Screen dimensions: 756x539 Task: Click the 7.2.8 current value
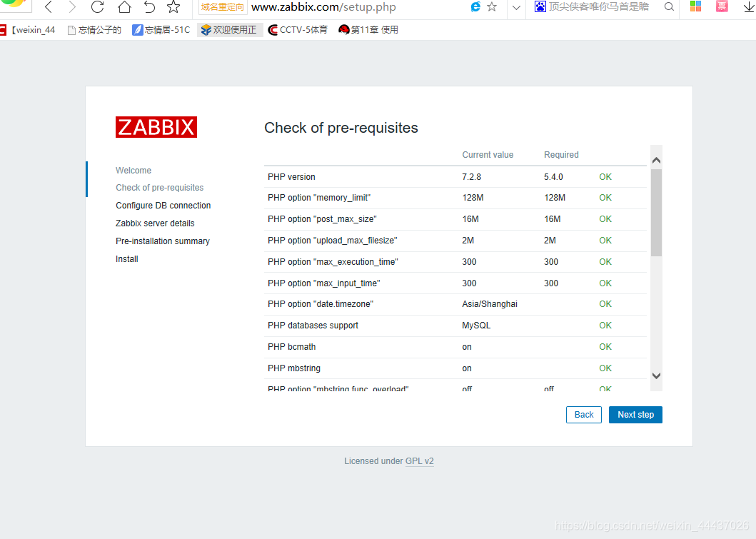point(472,177)
